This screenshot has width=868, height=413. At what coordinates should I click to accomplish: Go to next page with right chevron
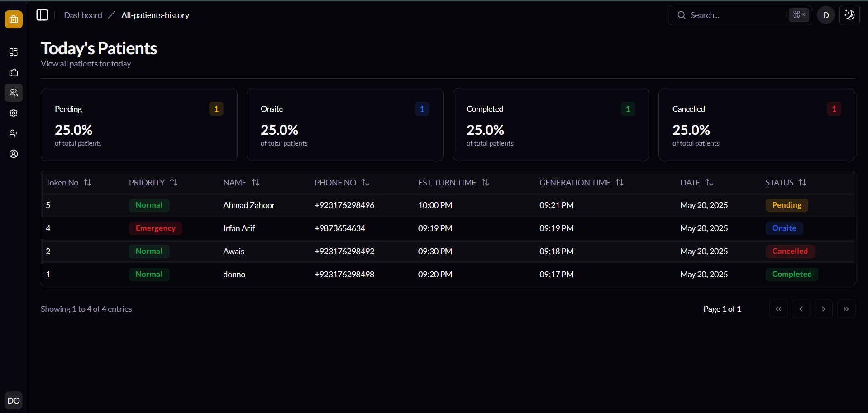(x=823, y=309)
